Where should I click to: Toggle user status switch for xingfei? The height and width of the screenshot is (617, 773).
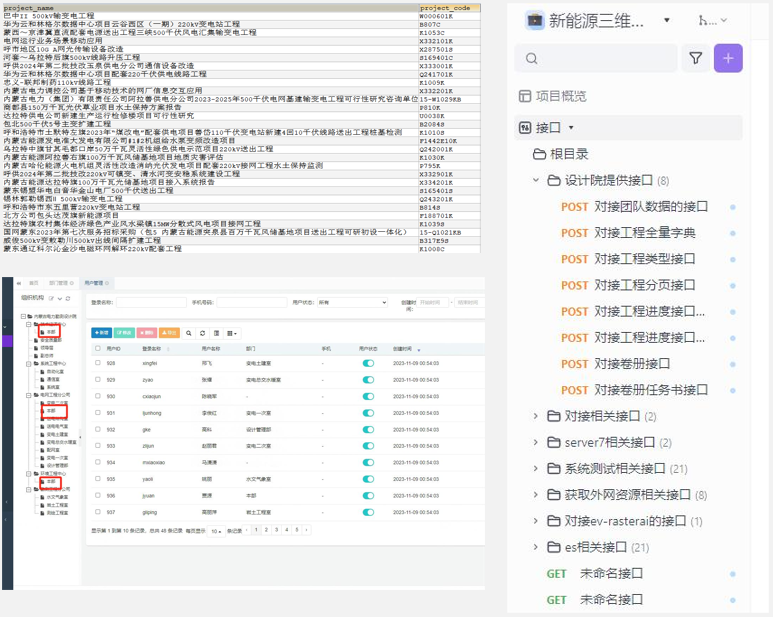[368, 364]
